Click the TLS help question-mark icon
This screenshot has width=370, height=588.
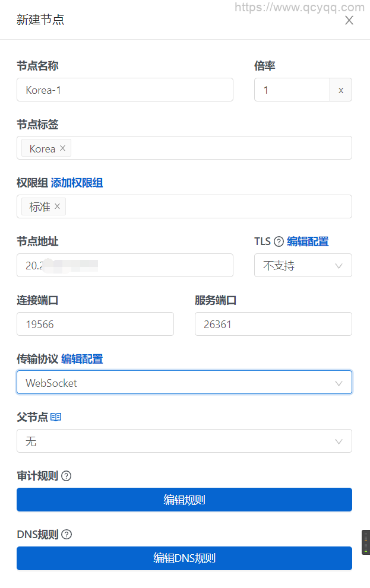click(279, 241)
